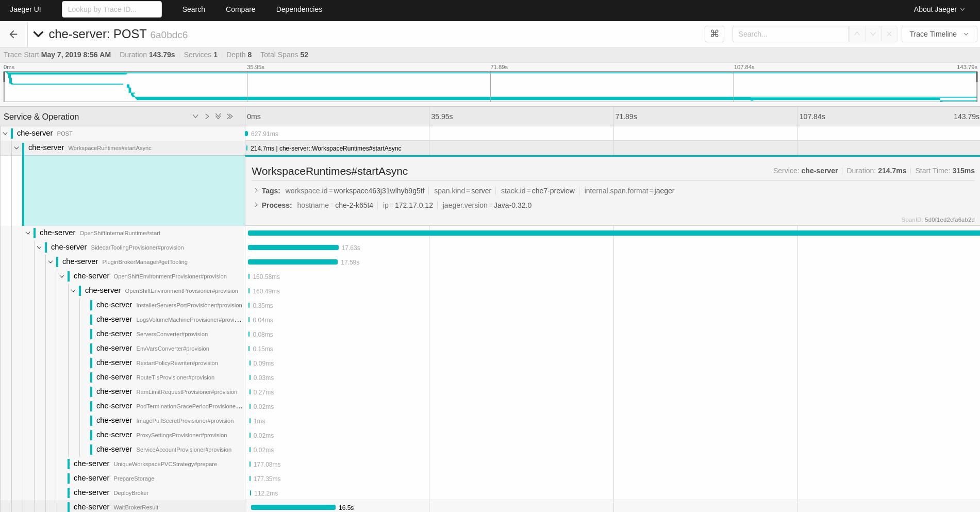Open the Trace Timeline view dropdown

[939, 34]
